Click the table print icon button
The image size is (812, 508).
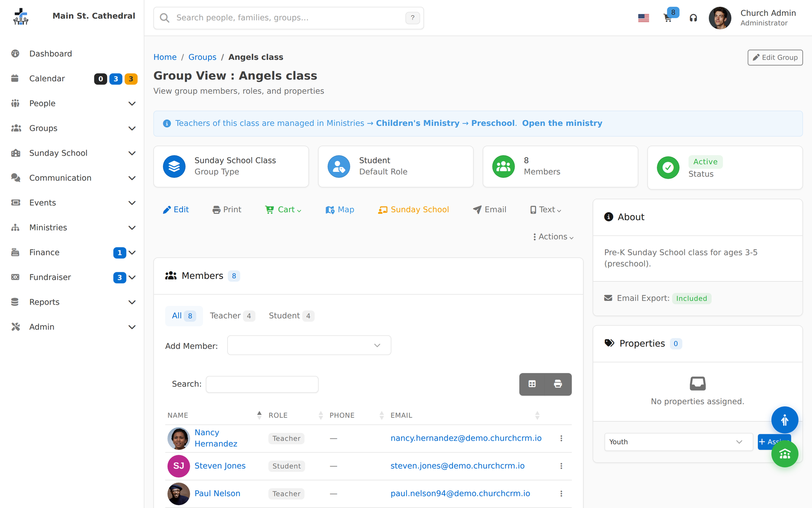(x=558, y=384)
